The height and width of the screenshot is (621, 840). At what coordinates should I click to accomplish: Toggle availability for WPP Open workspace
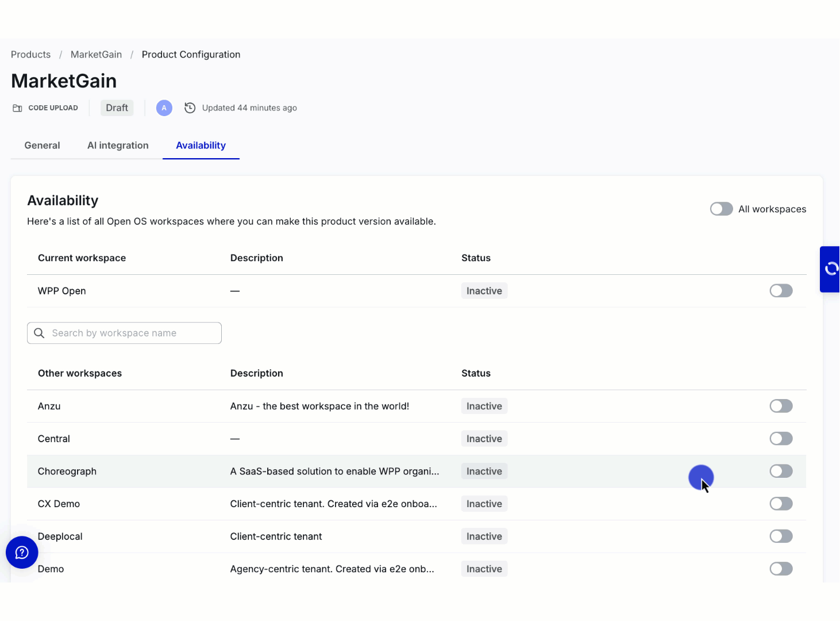click(781, 291)
